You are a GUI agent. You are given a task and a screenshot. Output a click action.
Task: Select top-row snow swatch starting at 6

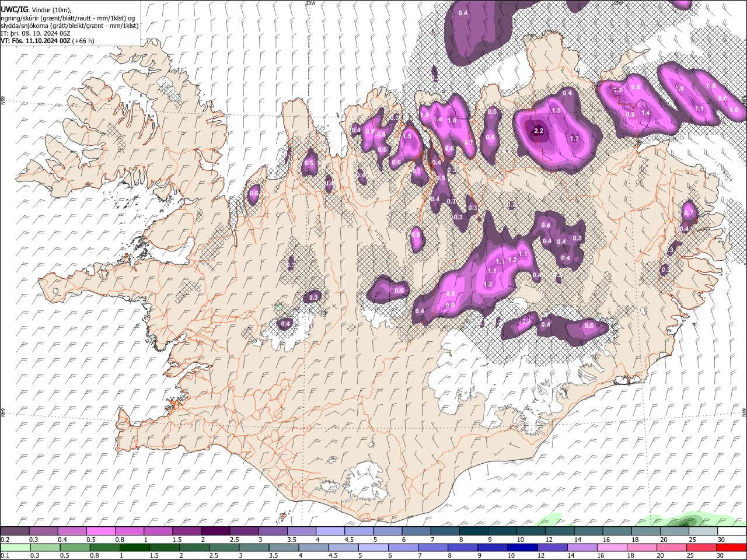416,531
